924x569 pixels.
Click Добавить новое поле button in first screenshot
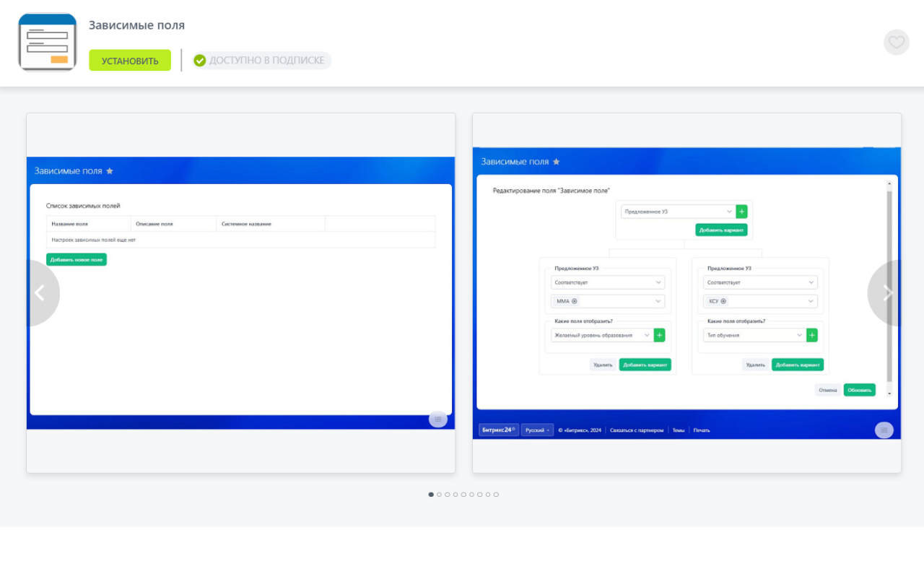[x=77, y=259]
